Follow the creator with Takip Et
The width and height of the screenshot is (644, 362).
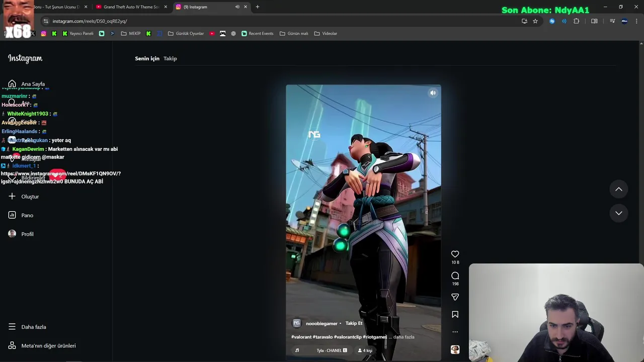pos(354,323)
